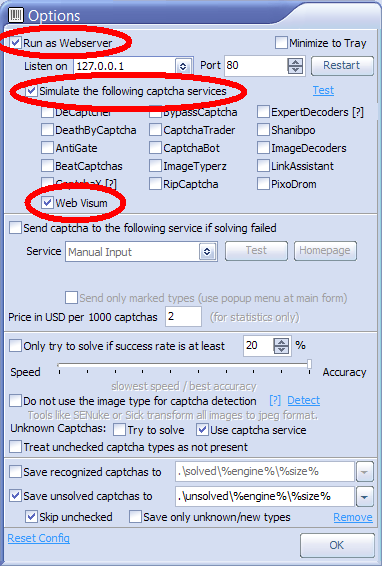382x566 pixels.
Task: Open the Listen on address dropdown
Action: coord(183,66)
